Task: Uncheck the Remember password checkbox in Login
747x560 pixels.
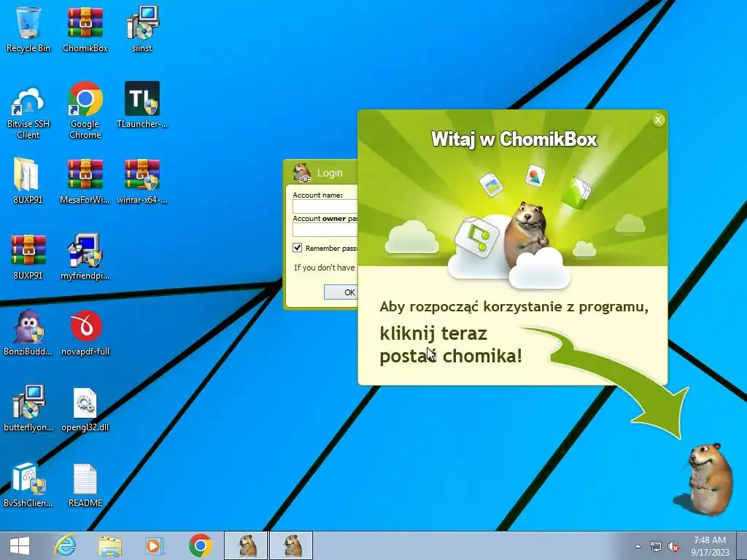Action: pyautogui.click(x=298, y=248)
